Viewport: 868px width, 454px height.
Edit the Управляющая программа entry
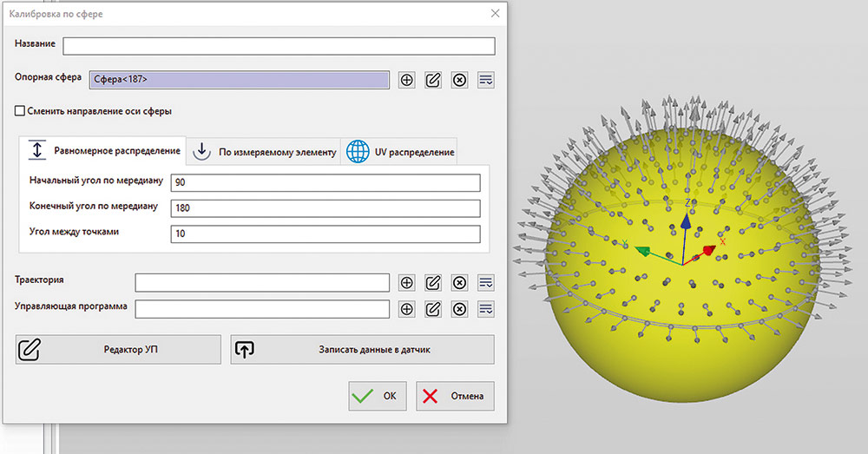433,309
